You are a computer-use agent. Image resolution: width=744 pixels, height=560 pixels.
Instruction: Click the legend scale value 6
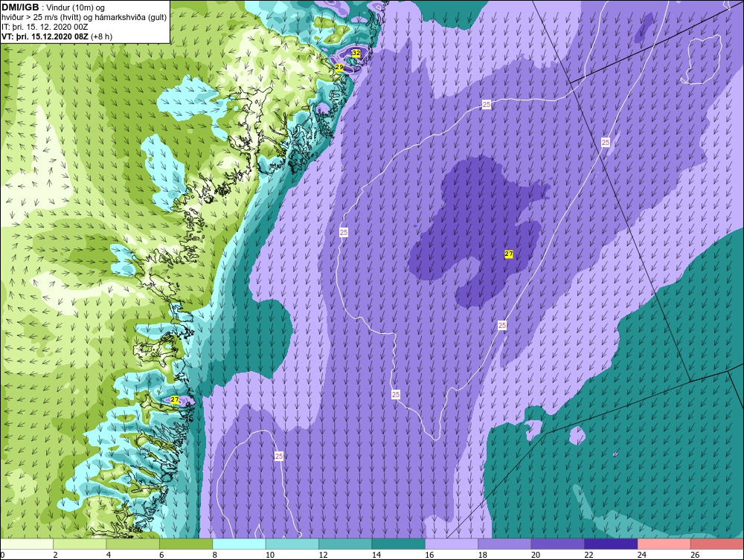pyautogui.click(x=161, y=555)
